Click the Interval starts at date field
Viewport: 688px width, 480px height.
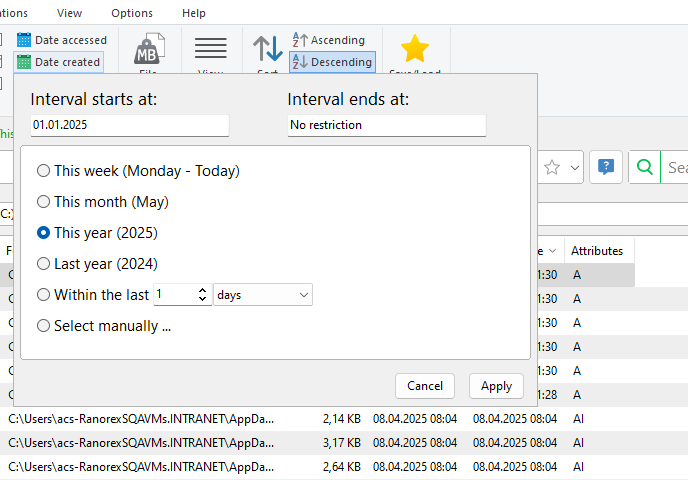pos(130,125)
